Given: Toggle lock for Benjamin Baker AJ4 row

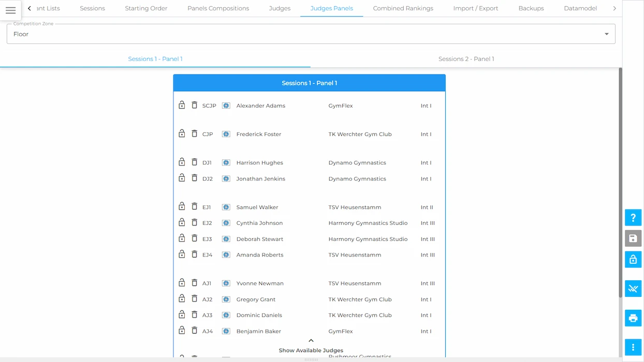Looking at the screenshot, I should (x=182, y=330).
